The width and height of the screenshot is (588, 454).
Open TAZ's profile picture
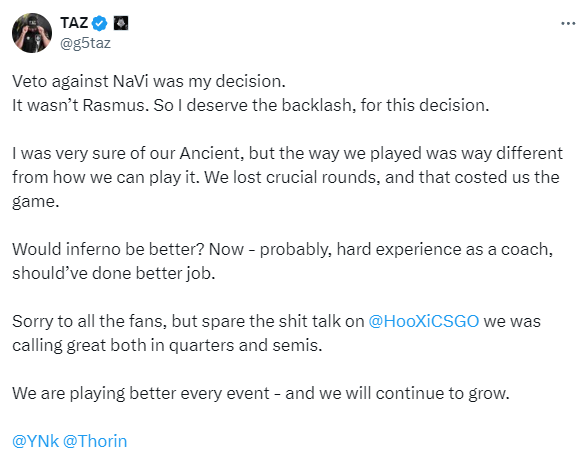point(32,33)
